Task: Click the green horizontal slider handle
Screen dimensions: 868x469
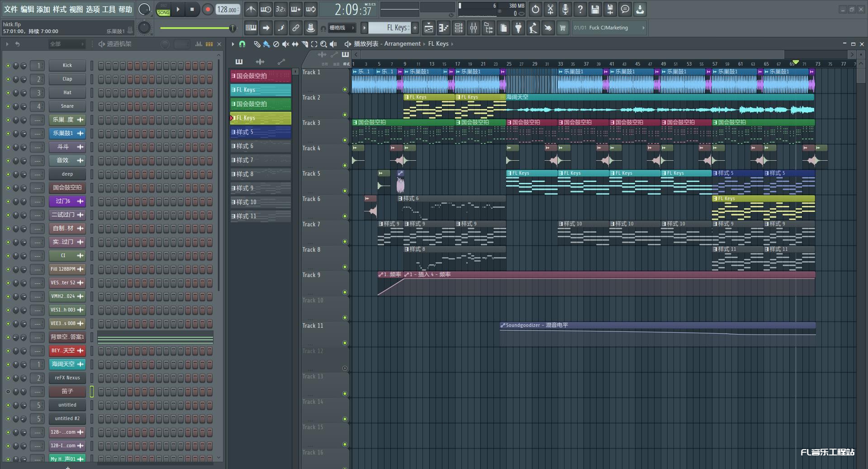Action: tap(232, 28)
